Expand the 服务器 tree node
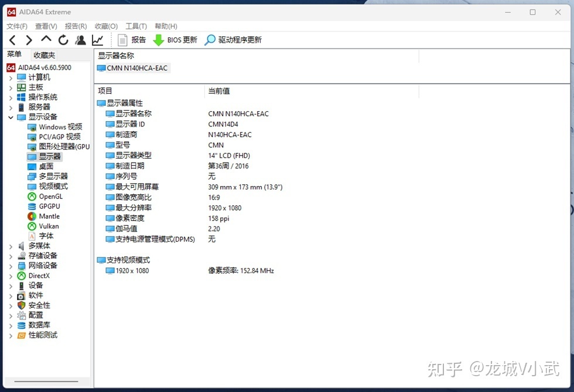Screen dimensions: 574x392 point(11,107)
